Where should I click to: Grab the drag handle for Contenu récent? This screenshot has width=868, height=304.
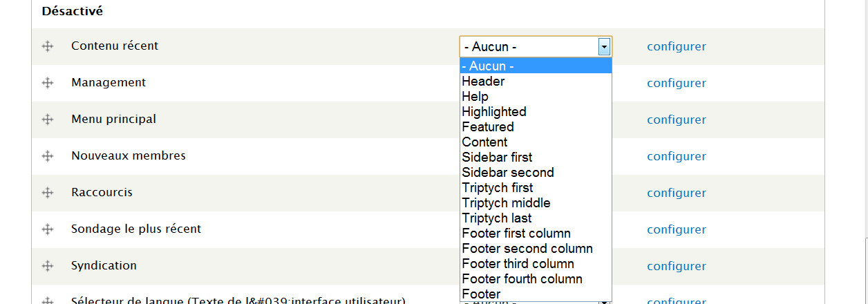48,46
